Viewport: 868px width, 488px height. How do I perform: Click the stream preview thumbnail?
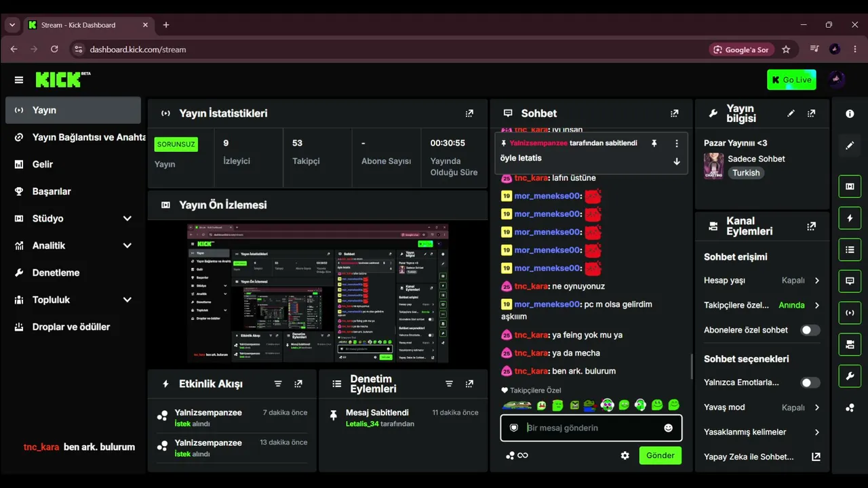[x=318, y=293]
